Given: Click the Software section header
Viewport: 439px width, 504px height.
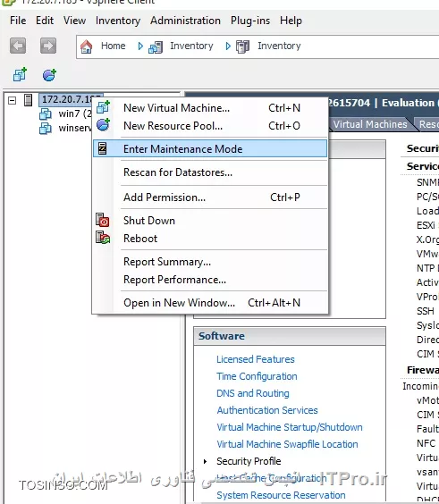Looking at the screenshot, I should (x=290, y=336).
